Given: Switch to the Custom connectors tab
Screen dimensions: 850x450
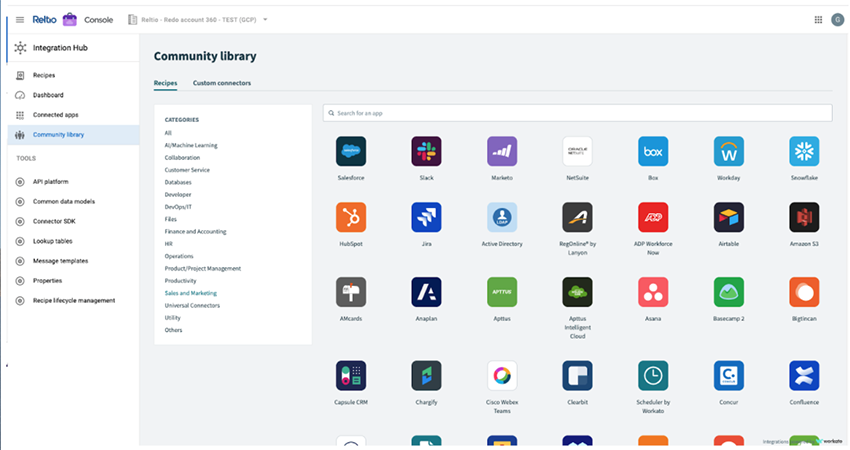Looking at the screenshot, I should click(222, 83).
